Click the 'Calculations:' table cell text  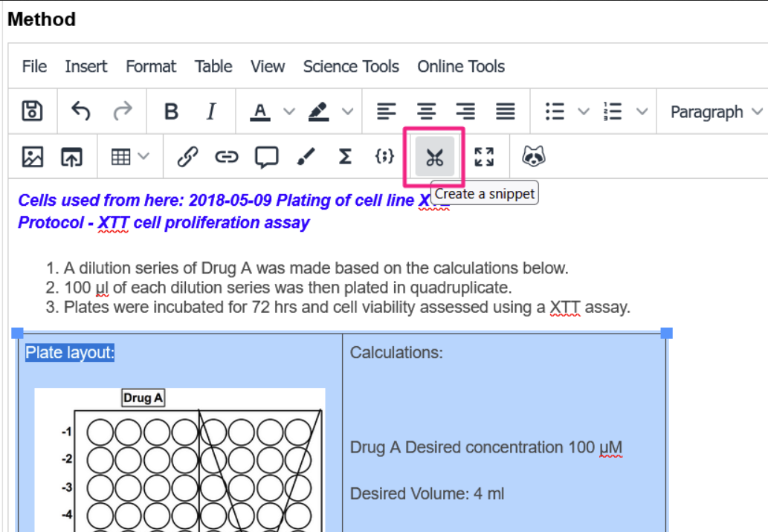click(396, 352)
